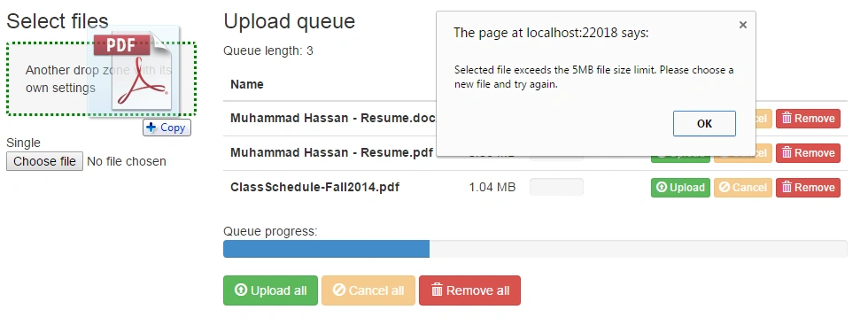Click the upload arrow icon in Upload all
868x325 pixels.
241,290
